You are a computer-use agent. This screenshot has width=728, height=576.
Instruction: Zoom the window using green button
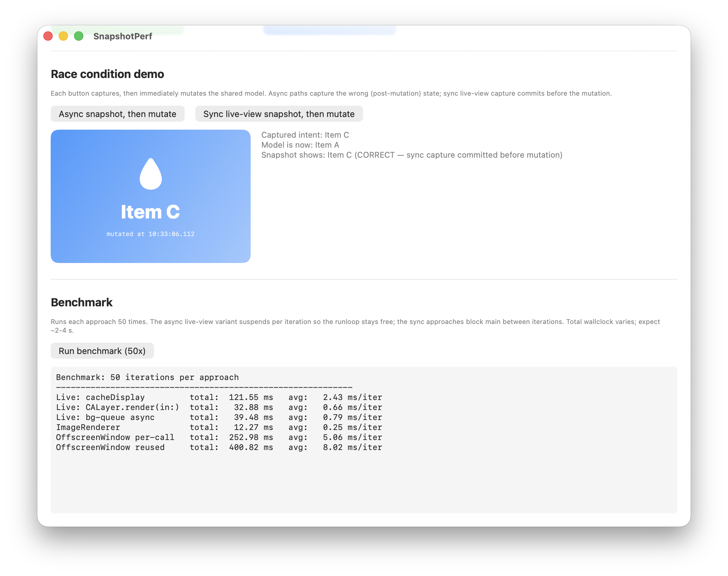[79, 36]
